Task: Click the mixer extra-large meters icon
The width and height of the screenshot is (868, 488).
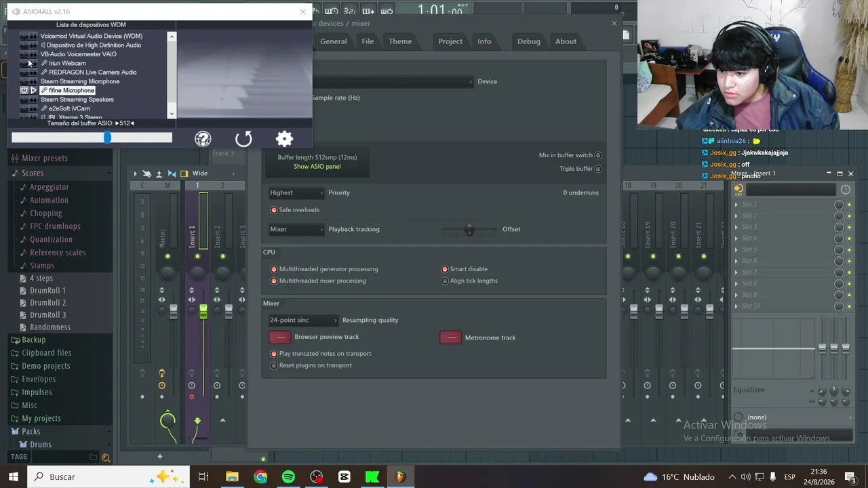Action: [159, 174]
